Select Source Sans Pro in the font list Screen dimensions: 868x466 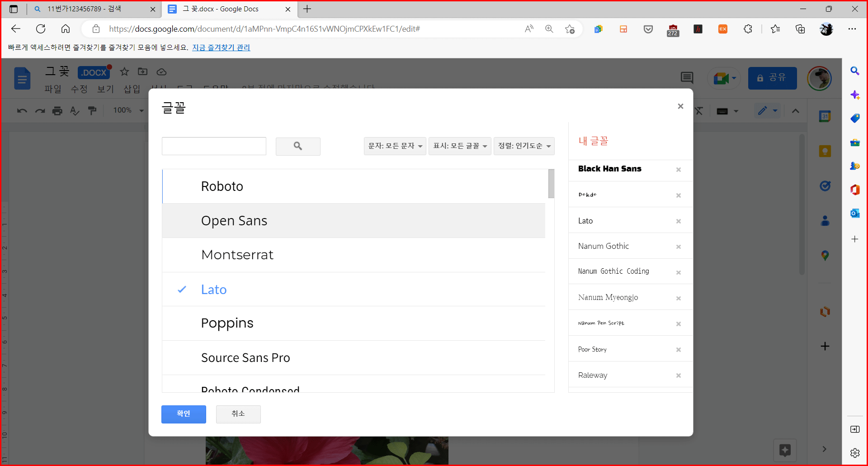point(354,358)
